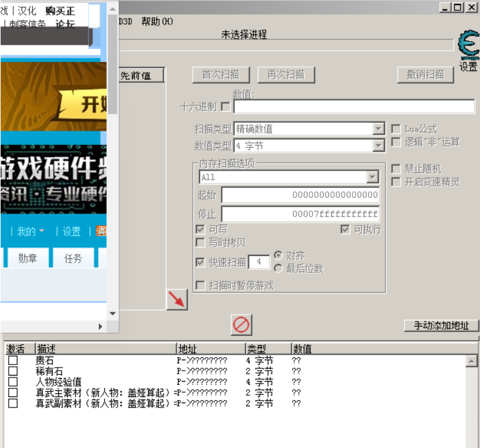Open the 帮助(H) menu

(157, 21)
